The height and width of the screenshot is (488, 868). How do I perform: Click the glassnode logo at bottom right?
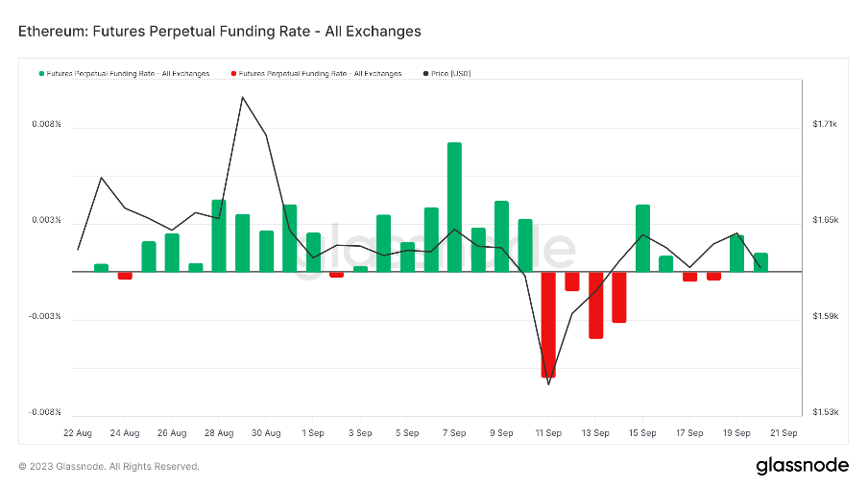(802, 466)
